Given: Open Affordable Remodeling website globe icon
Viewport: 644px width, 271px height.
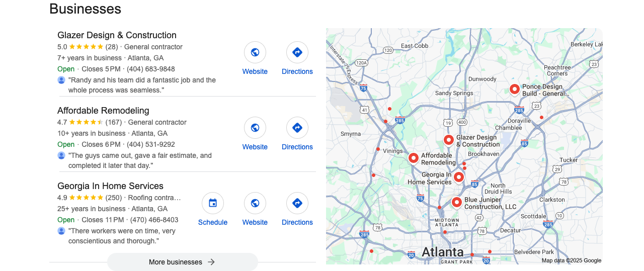Looking at the screenshot, I should coord(255,128).
